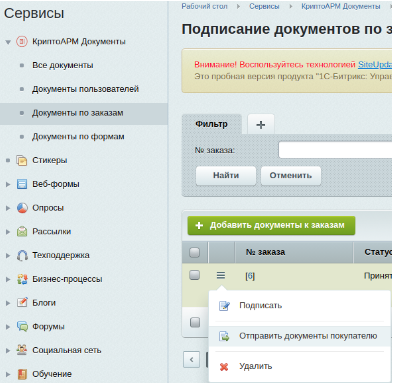
Task: Click the Социальная сеть people icon
Action: [22, 350]
